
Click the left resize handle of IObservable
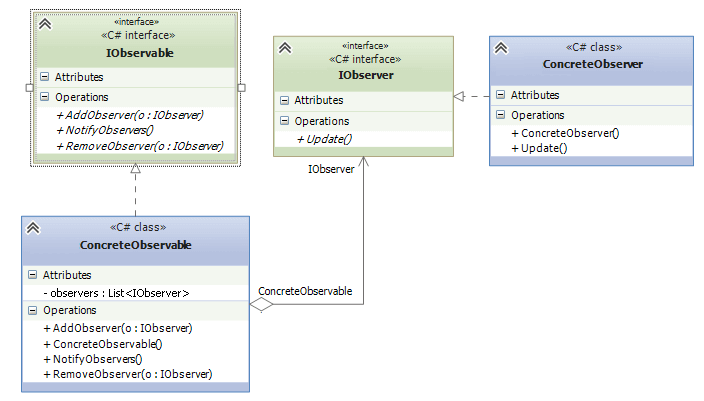pyautogui.click(x=30, y=87)
